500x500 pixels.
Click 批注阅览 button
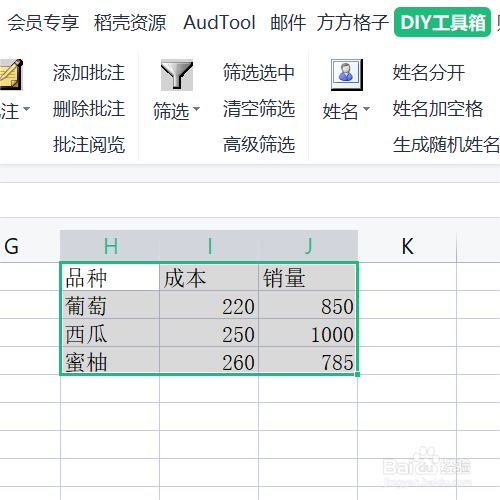(x=89, y=145)
